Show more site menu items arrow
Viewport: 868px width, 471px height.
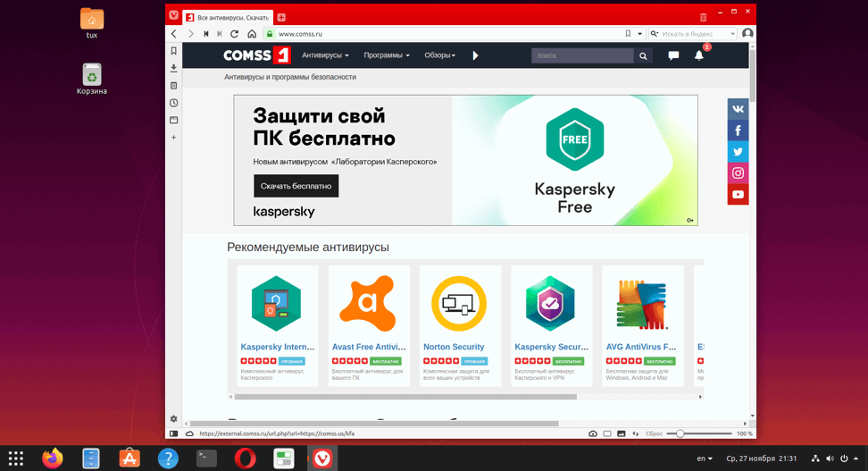pos(475,55)
